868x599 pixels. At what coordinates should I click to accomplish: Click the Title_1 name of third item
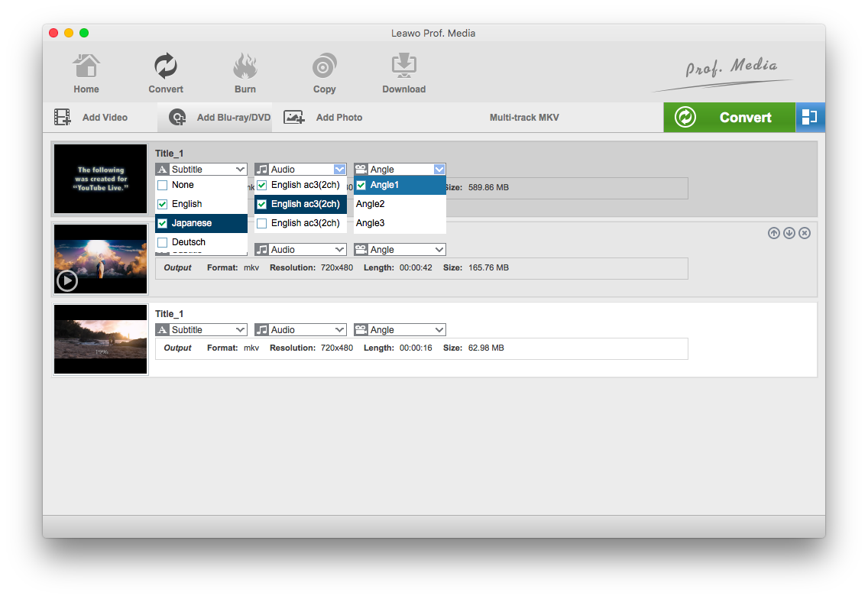pyautogui.click(x=169, y=314)
